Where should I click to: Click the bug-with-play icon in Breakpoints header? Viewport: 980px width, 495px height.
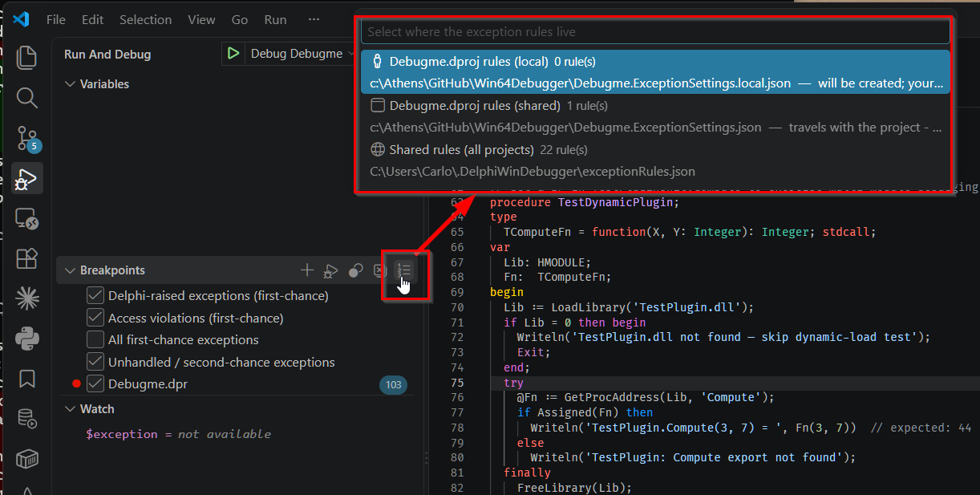pyautogui.click(x=330, y=271)
